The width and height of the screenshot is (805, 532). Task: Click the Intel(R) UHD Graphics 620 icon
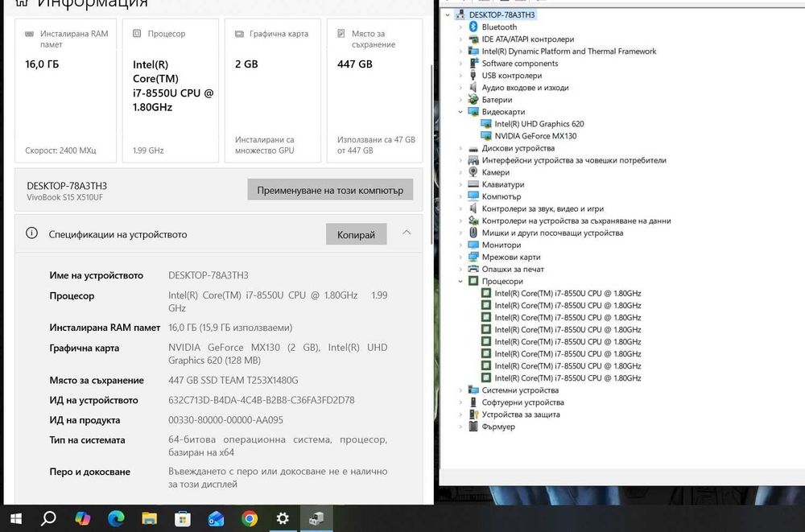pyautogui.click(x=485, y=124)
